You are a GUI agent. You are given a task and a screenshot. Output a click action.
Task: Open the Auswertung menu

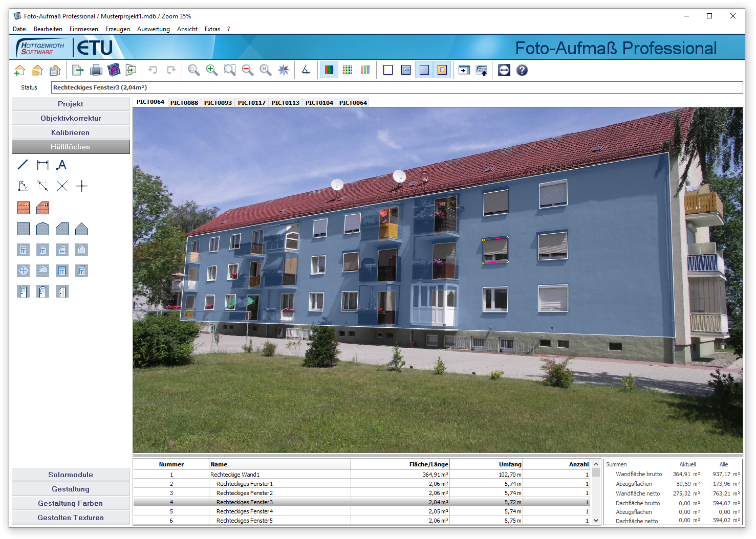pos(153,29)
